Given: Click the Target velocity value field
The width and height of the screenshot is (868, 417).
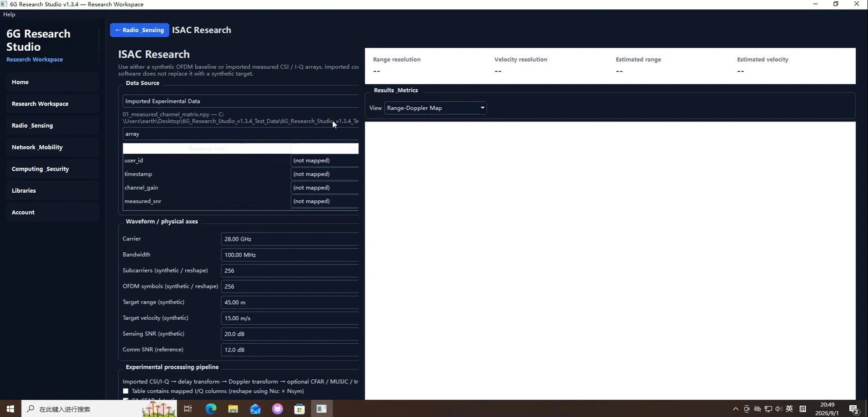Looking at the screenshot, I should [x=290, y=318].
